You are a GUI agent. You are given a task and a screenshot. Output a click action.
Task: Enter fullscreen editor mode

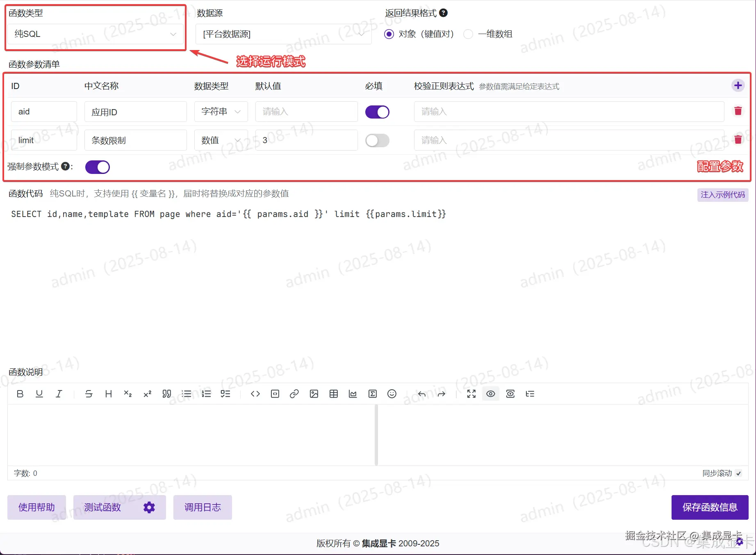click(x=471, y=394)
